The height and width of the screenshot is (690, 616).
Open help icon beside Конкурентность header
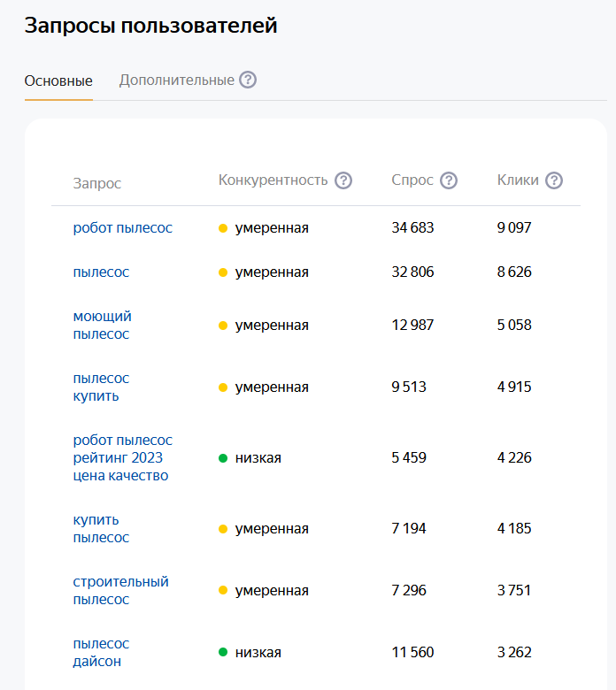click(343, 180)
